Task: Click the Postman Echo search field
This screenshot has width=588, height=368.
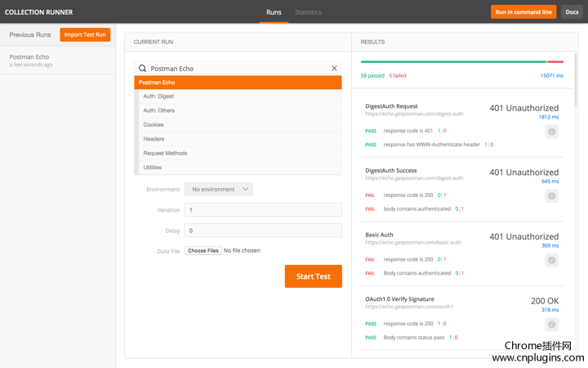Action: (238, 69)
